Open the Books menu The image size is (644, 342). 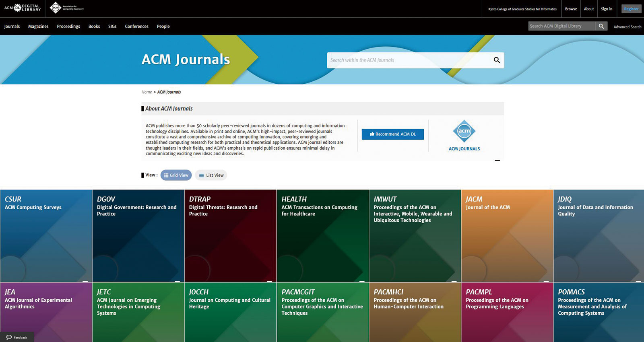tap(94, 27)
